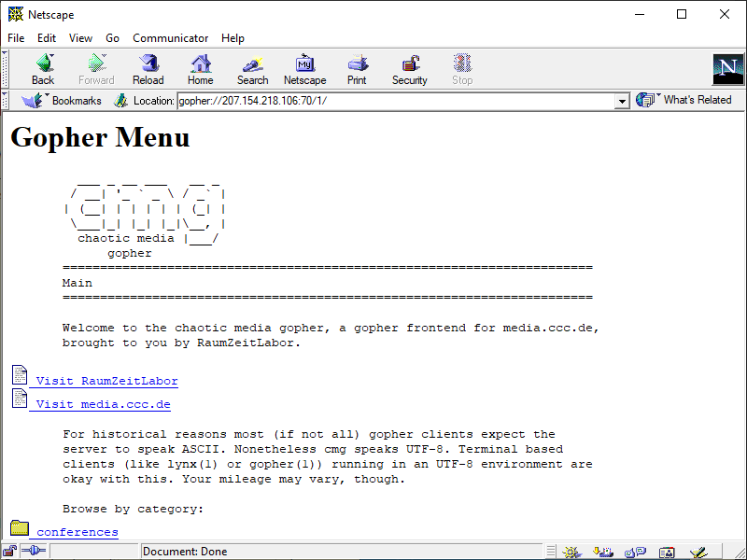Click the My Netscape toolbar button
This screenshot has height=560, width=747.
coord(305,69)
